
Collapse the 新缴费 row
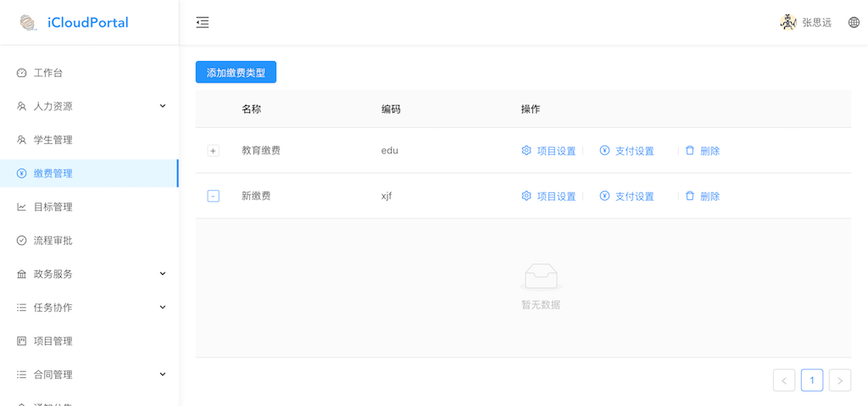coord(213,196)
